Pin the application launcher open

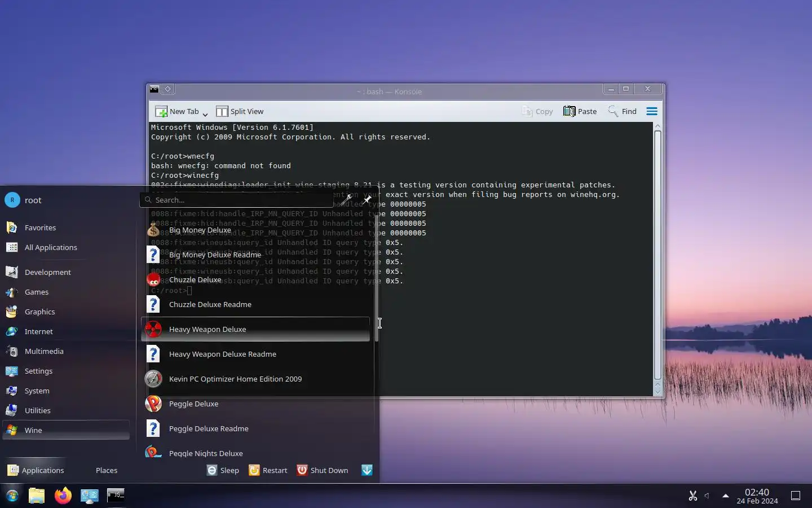coord(367,200)
